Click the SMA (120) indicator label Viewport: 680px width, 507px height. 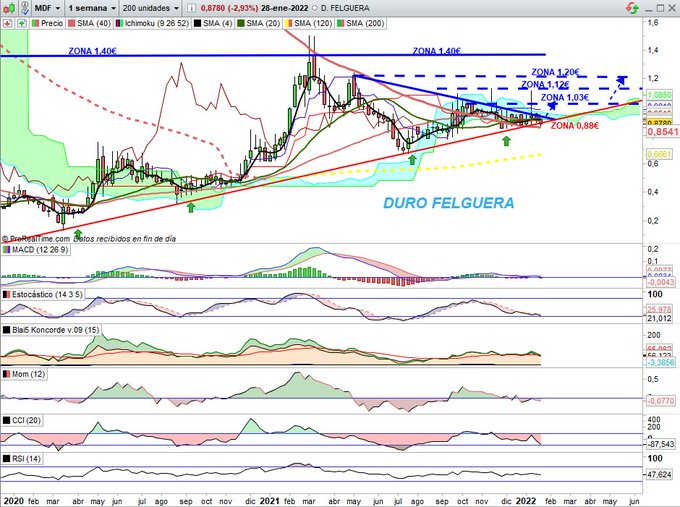313,23
